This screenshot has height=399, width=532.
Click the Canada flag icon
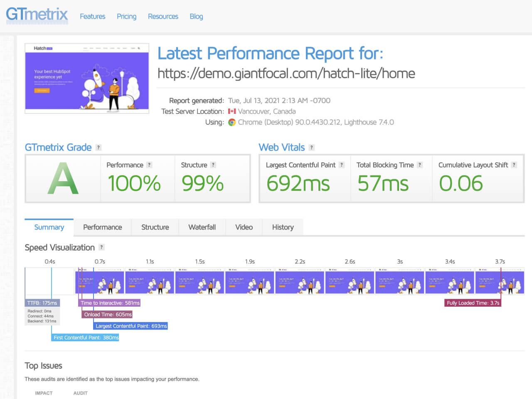tap(232, 111)
